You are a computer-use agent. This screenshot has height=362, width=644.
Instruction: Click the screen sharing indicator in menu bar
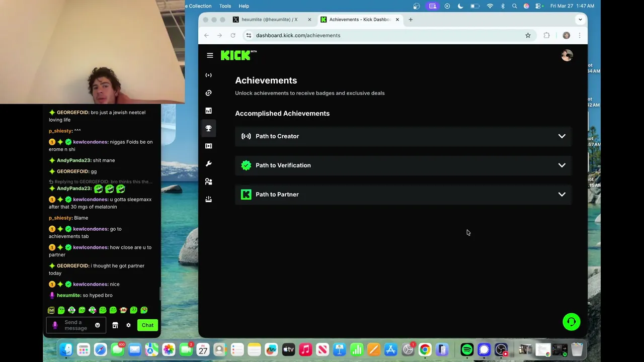[433, 6]
